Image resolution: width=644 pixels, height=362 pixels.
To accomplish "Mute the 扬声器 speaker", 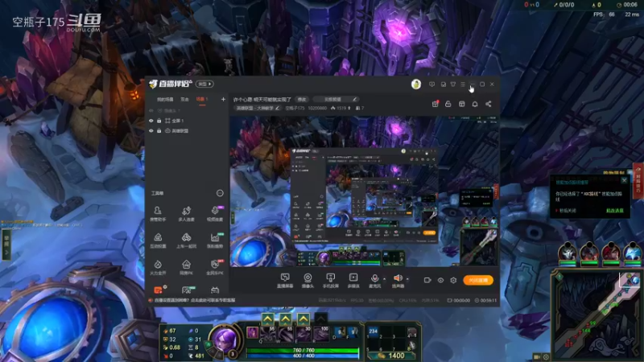I will tap(398, 281).
